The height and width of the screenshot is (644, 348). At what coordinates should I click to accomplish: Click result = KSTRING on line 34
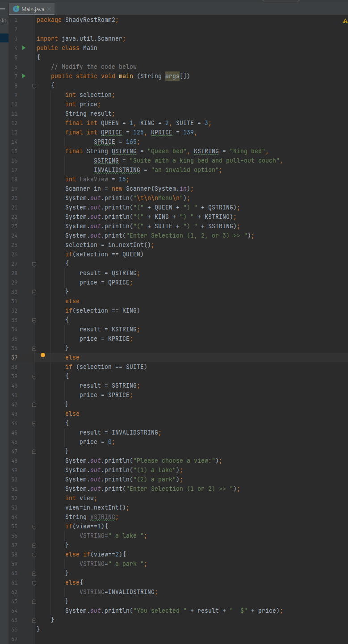pyautogui.click(x=110, y=329)
